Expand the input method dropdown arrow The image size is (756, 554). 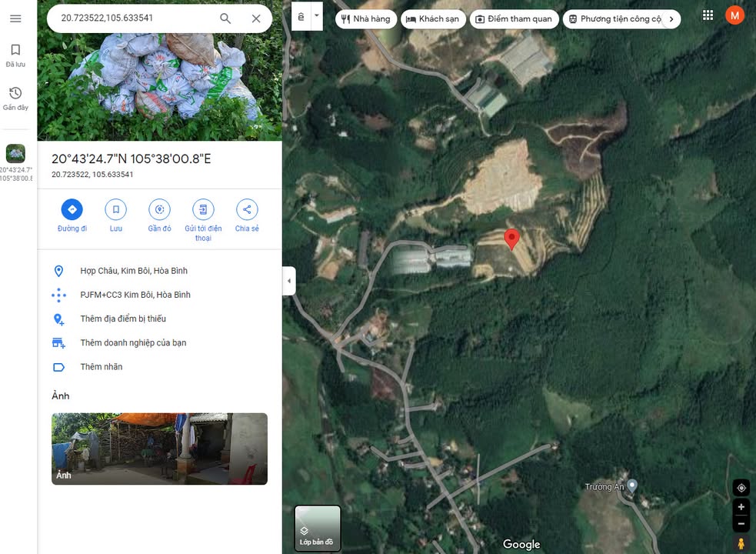[316, 15]
